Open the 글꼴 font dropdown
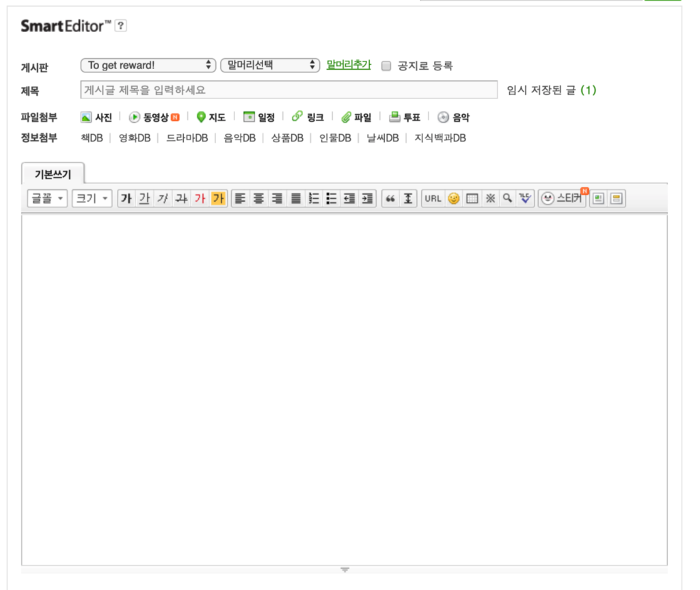Image resolution: width=700 pixels, height=590 pixels. point(46,198)
